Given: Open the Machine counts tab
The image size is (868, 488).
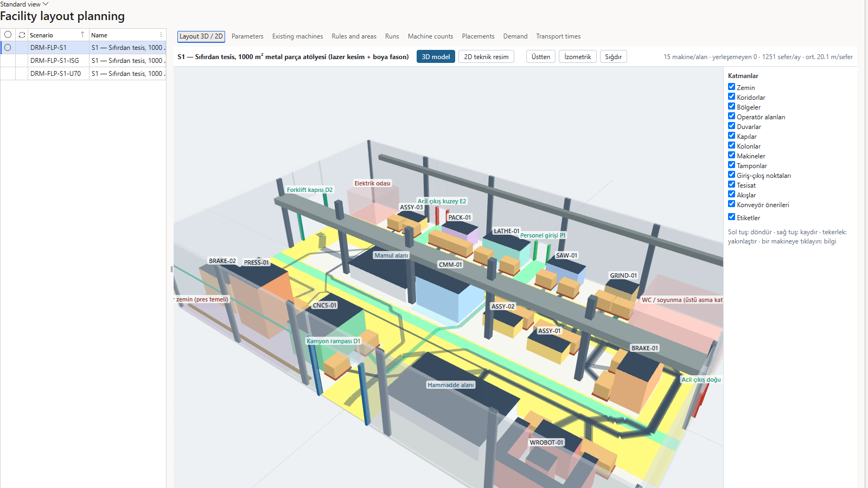Looking at the screenshot, I should click(x=430, y=36).
